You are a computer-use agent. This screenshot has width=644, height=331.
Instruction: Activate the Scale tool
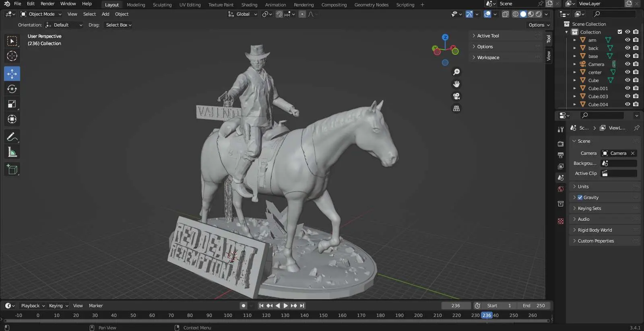pyautogui.click(x=12, y=104)
